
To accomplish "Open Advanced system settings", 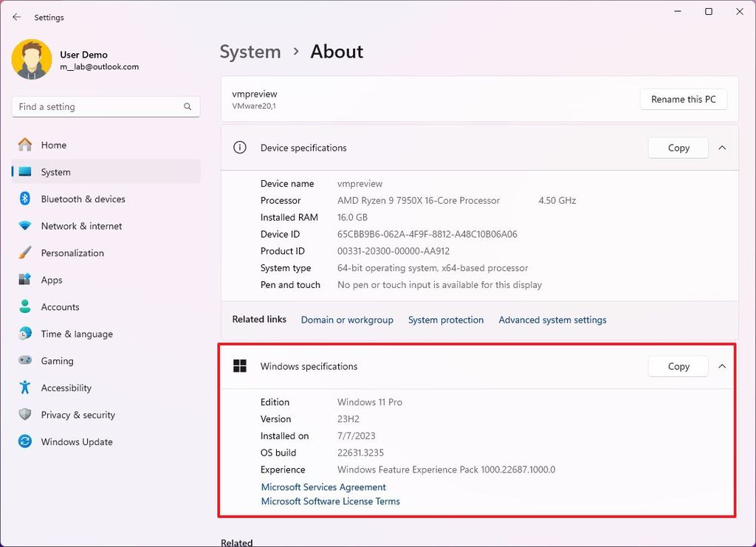I will (552, 320).
